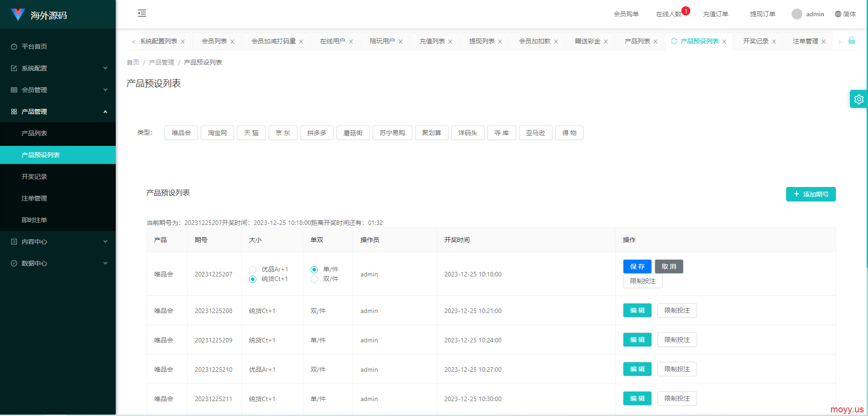Click the 系统配置 edit icon
Screen dimensions: 868x416
point(14,68)
